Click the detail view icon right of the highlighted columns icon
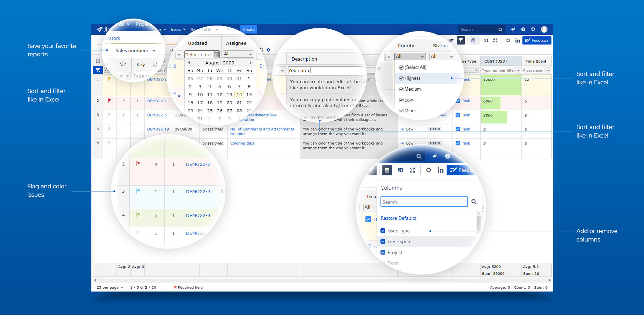 400,170
